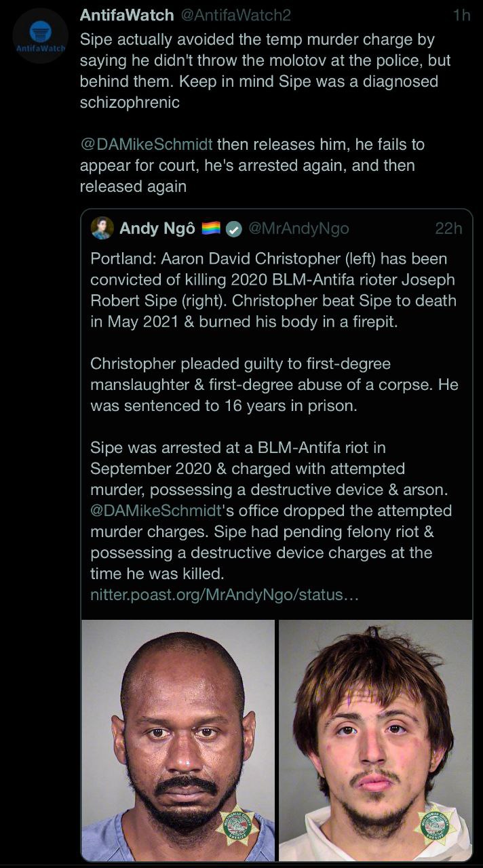The image size is (483, 868).
Task: Click the AntifaWatch profile avatar
Action: click(x=40, y=37)
